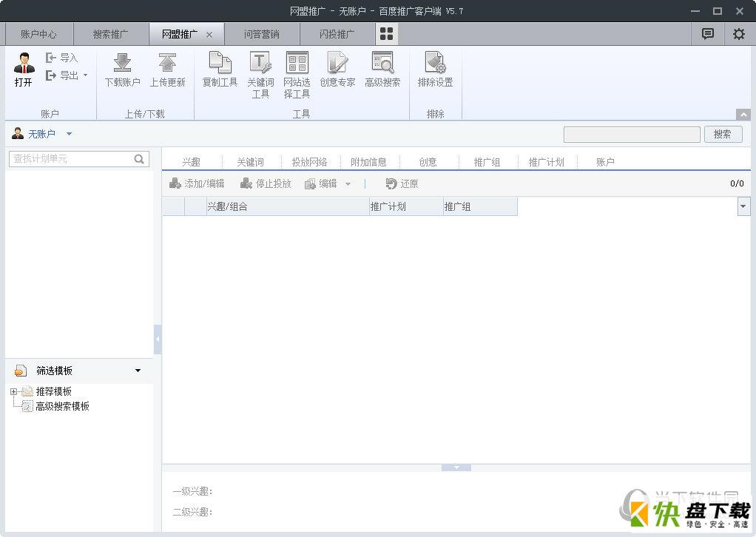The width and height of the screenshot is (756, 537).
Task: Click the 搜索 button
Action: (x=722, y=135)
